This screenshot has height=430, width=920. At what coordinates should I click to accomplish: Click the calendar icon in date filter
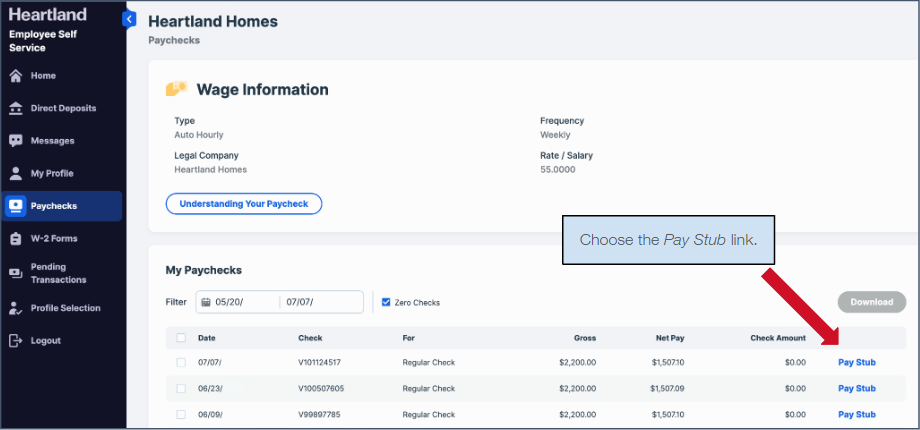[206, 303]
